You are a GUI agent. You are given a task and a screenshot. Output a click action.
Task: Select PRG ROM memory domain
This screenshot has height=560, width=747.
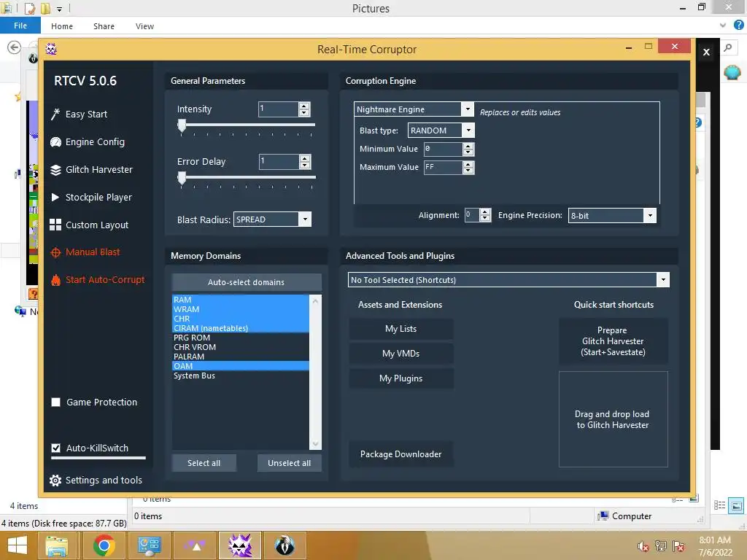tap(241, 338)
